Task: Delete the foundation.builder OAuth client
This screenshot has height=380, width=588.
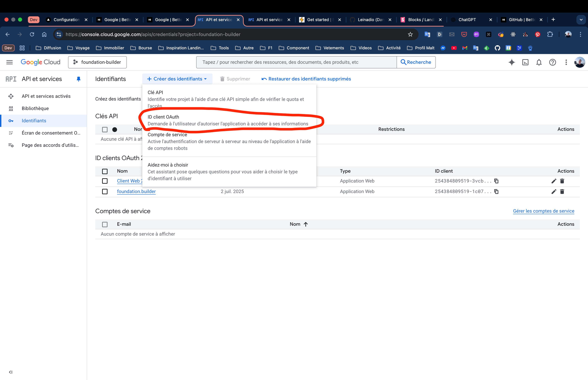Action: coord(562,192)
